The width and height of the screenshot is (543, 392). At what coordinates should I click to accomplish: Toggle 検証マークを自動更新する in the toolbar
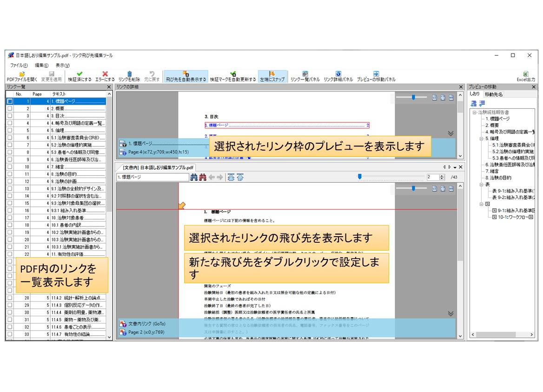click(232, 77)
